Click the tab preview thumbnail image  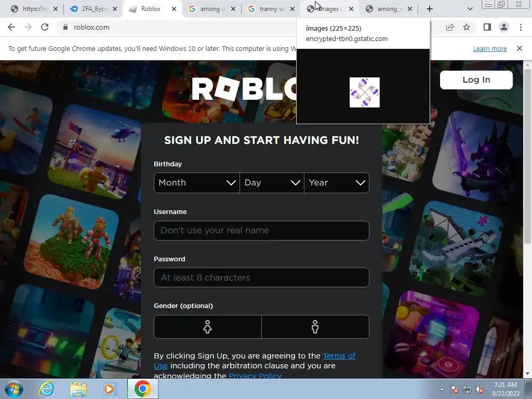point(364,92)
